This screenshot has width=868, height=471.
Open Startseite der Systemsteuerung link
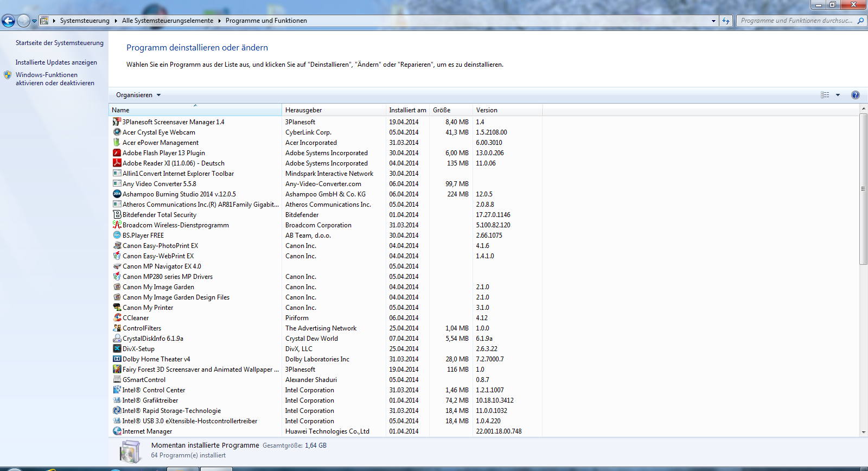pos(60,43)
